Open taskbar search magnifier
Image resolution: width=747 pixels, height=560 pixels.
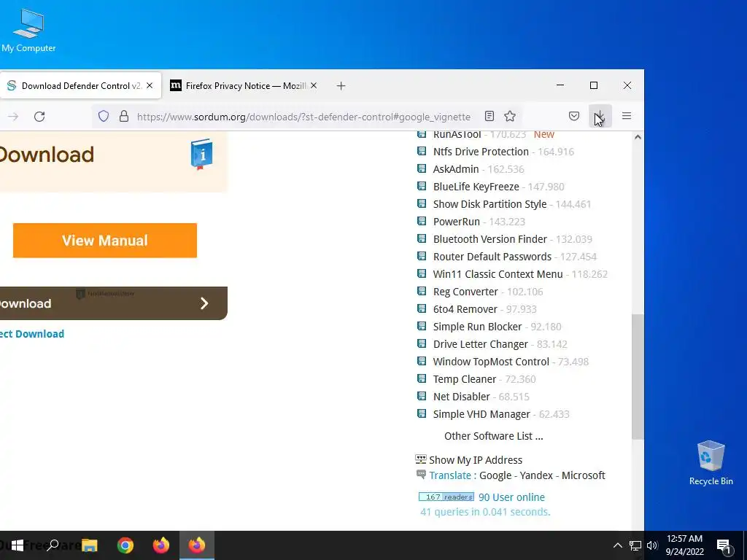53,545
